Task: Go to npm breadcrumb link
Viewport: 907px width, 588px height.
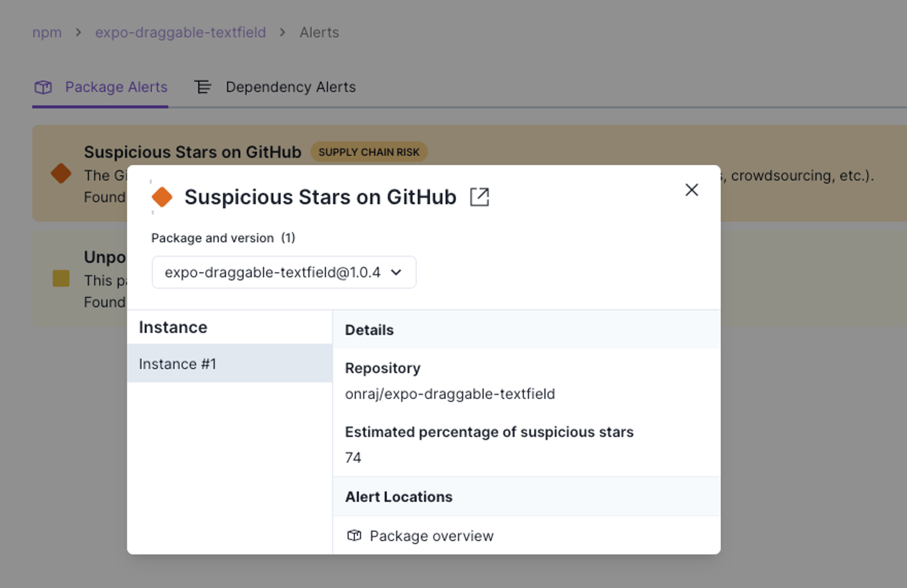Action: coord(47,32)
